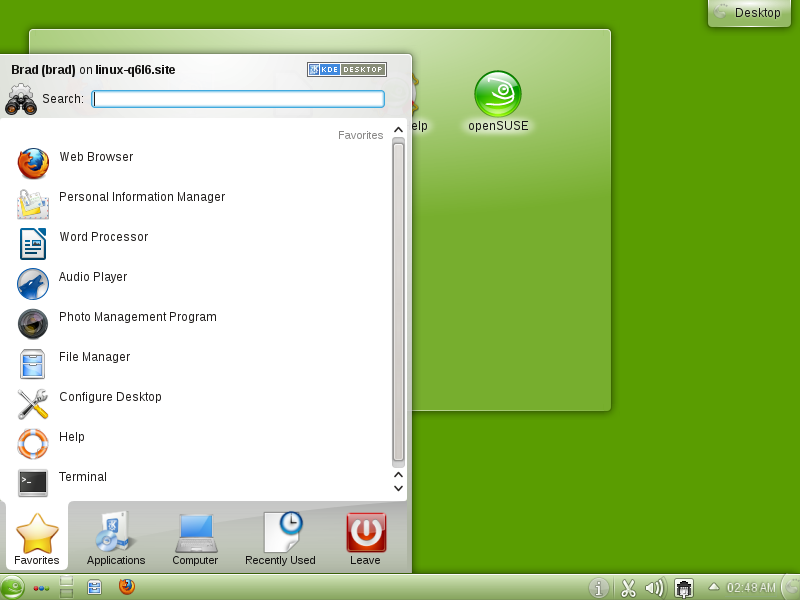Screen dimensions: 800x600
Task: Open the Computer tab
Action: (195, 538)
